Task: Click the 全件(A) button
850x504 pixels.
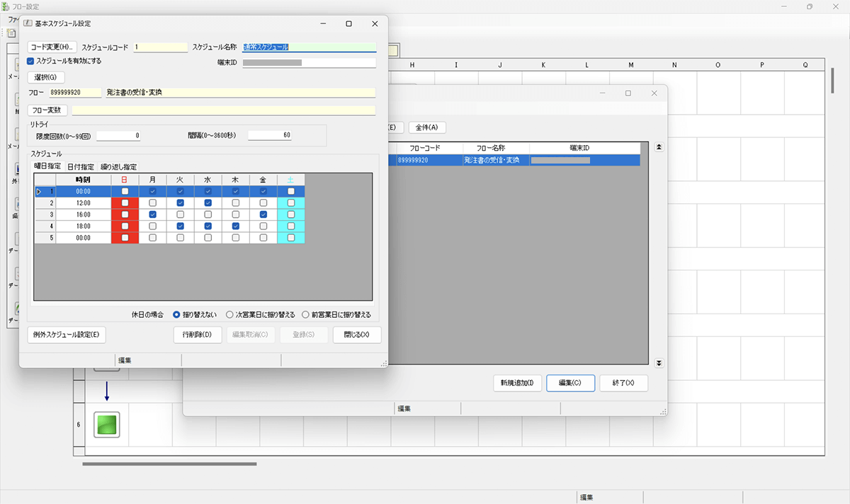Action: click(426, 127)
